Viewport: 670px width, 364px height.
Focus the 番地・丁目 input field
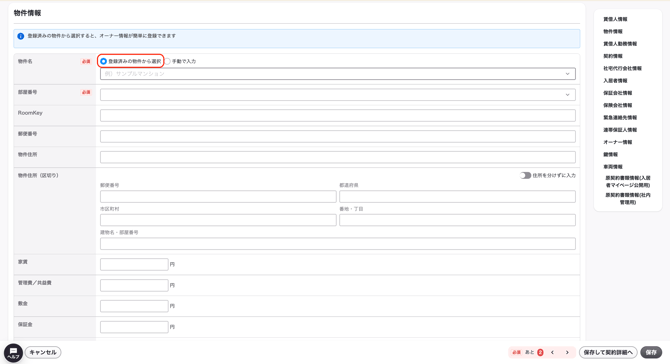coord(457,220)
